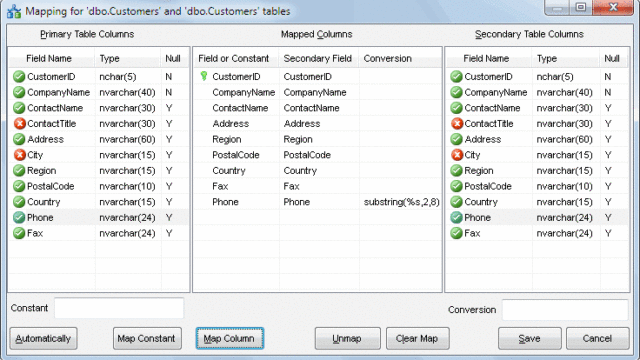Click the Automatically button
Image resolution: width=640 pixels, height=360 pixels.
[x=43, y=338]
